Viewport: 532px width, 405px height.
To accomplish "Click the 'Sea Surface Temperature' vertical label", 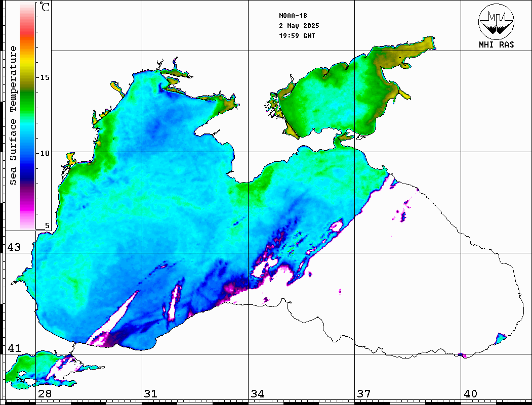I will point(13,115).
